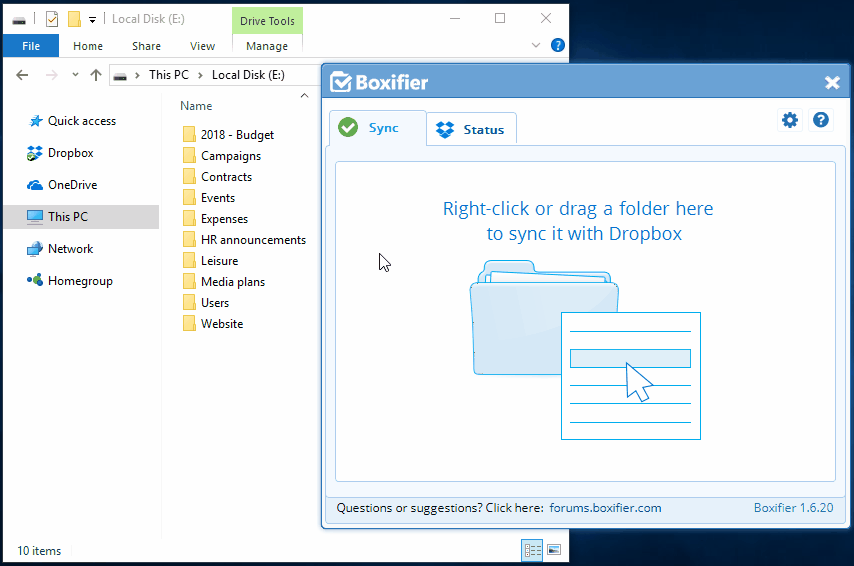The image size is (854, 566).
Task: Expand chevron before This PC in address bar
Action: pos(137,75)
